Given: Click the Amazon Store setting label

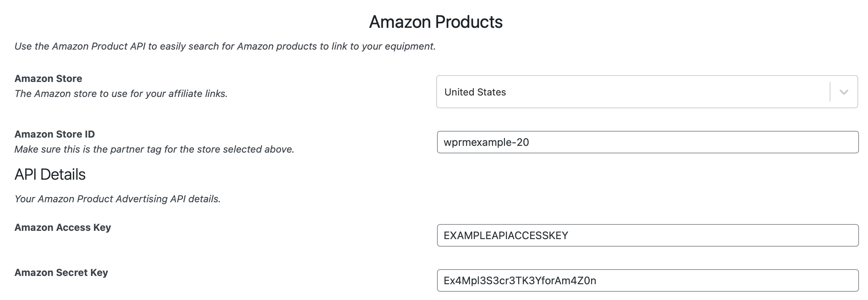Looking at the screenshot, I should click(48, 79).
